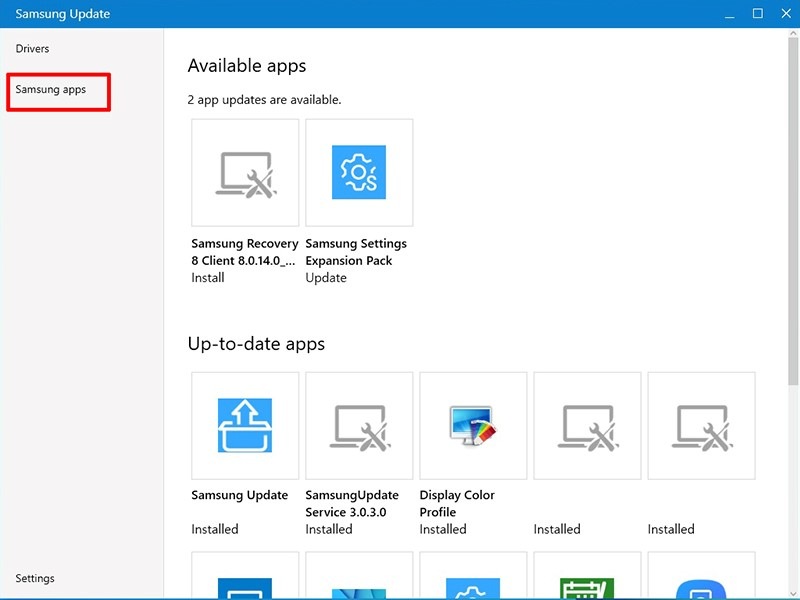Image resolution: width=800 pixels, height=600 pixels.
Task: Click the '2 app updates are available.' message
Action: 264,99
